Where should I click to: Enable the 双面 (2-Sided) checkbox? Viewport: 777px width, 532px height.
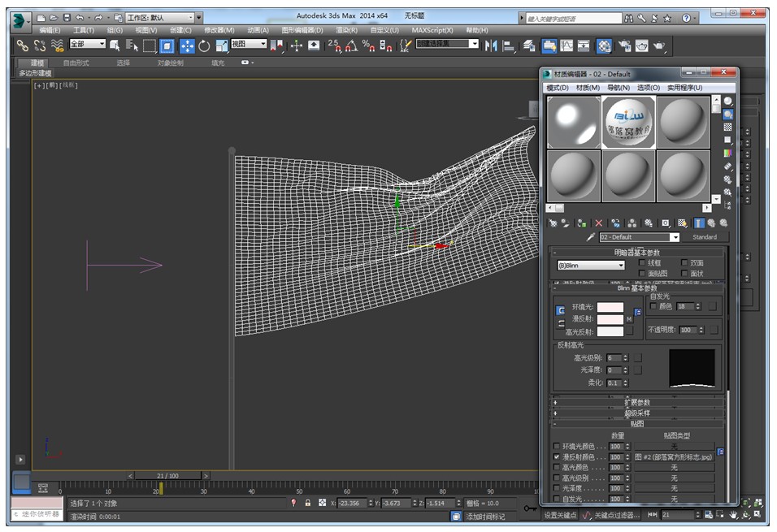click(684, 262)
